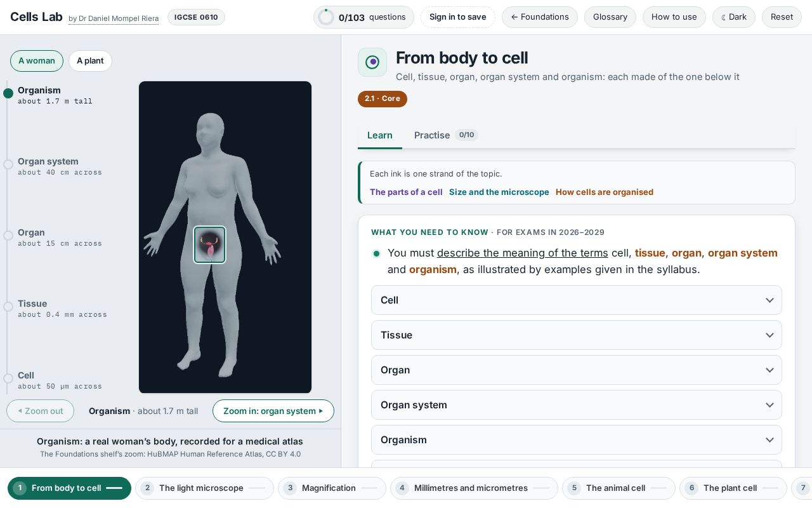The image size is (812, 508).
Task: Open step 5 The animal cell
Action: 619,488
